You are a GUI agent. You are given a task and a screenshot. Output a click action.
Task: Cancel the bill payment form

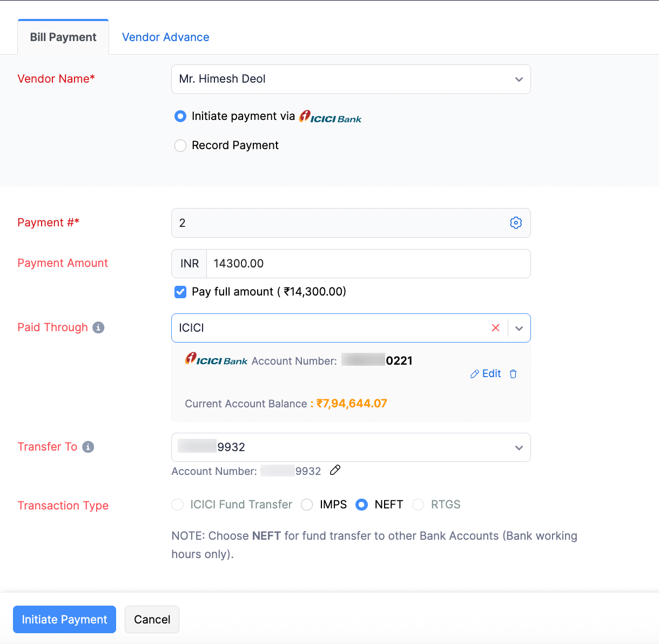tap(152, 619)
